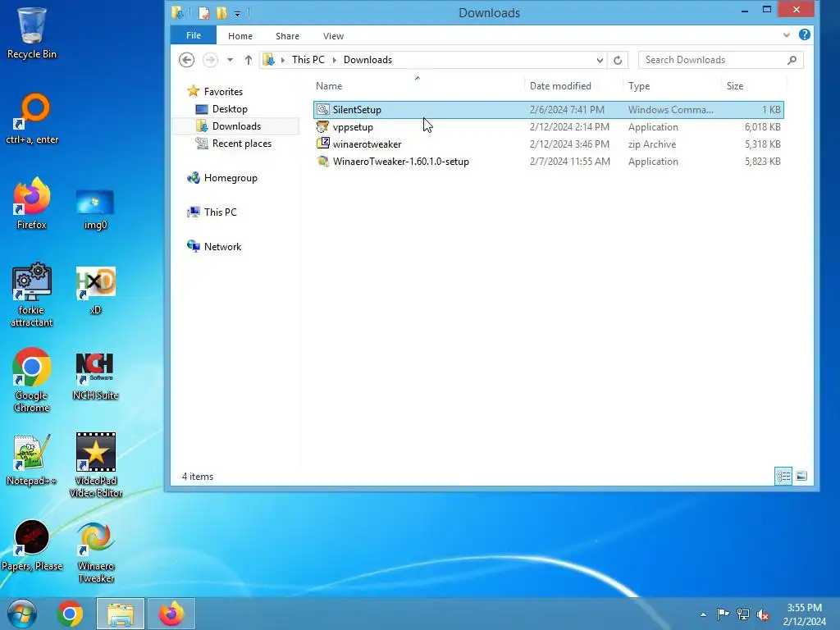Select Favorites in the navigation pane
840x630 pixels.
tap(215, 92)
